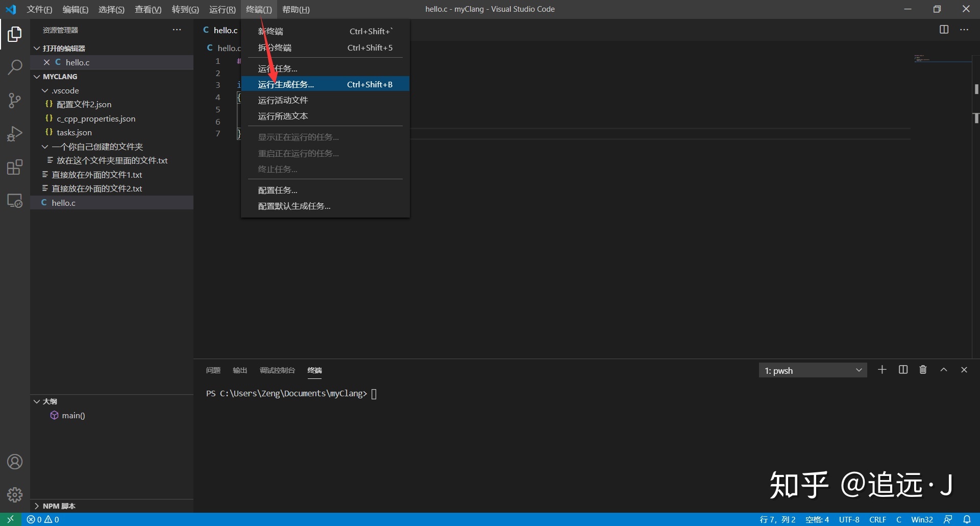
Task: Choose 运行生成任务... menu entry
Action: click(x=325, y=84)
